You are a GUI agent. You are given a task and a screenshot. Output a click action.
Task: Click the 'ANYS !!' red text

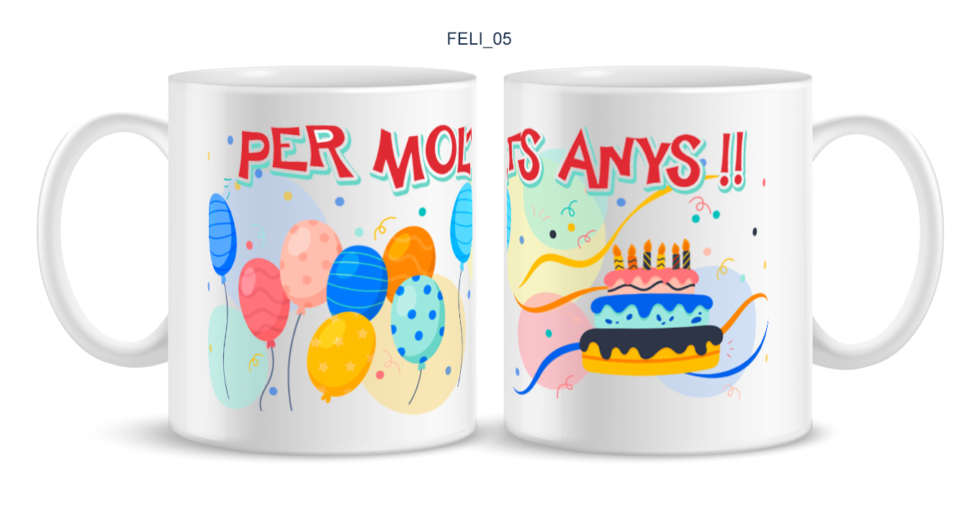click(652, 161)
